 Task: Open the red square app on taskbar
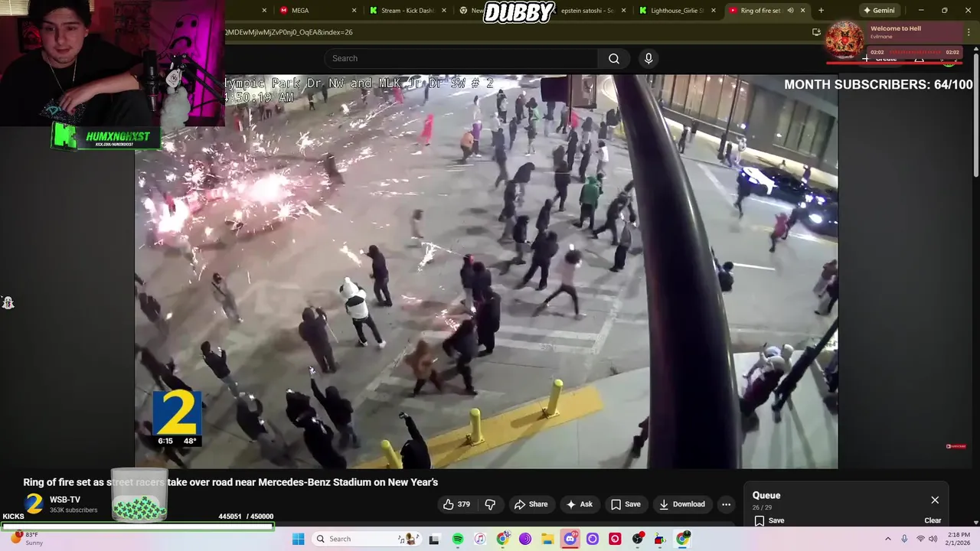click(x=615, y=539)
